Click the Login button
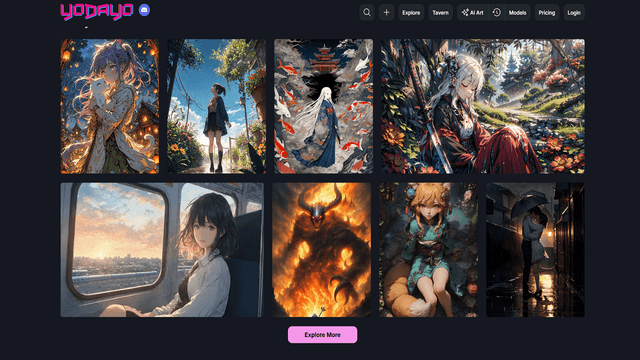This screenshot has width=640, height=360. tap(574, 13)
